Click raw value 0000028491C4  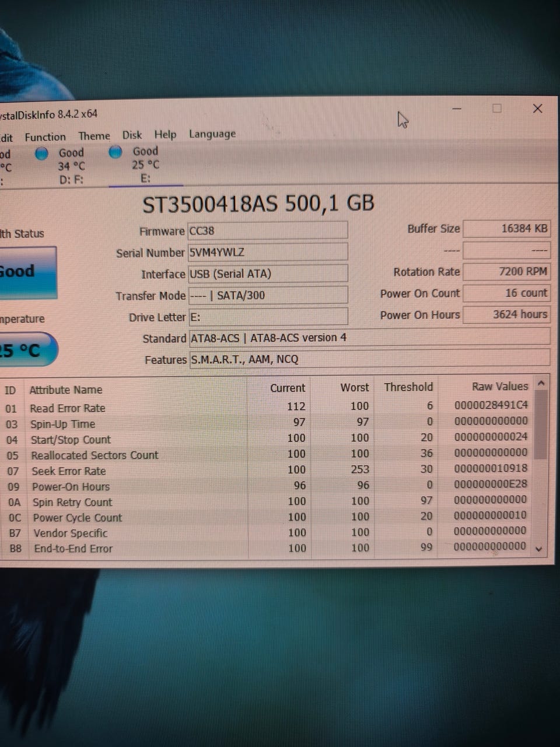pos(491,405)
